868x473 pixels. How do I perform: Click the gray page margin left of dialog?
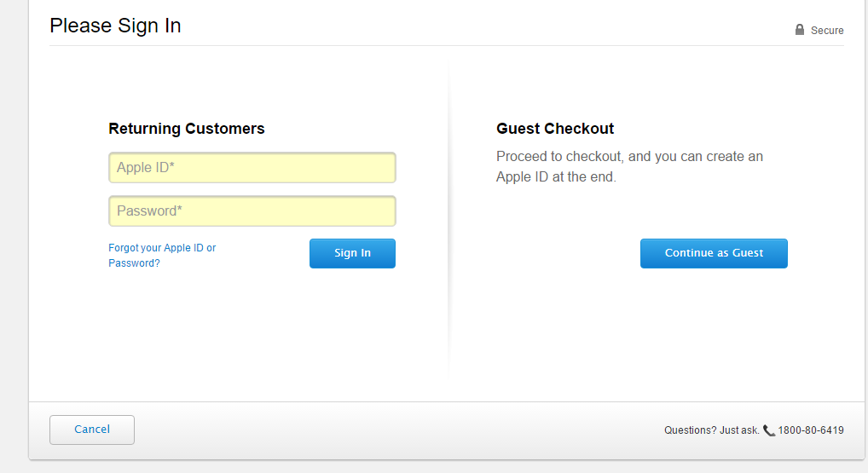coord(14,236)
